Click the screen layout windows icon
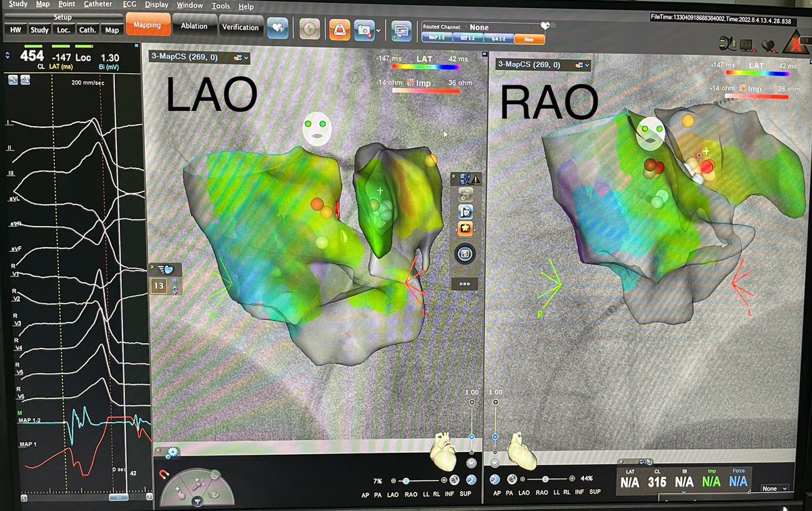 click(401, 30)
